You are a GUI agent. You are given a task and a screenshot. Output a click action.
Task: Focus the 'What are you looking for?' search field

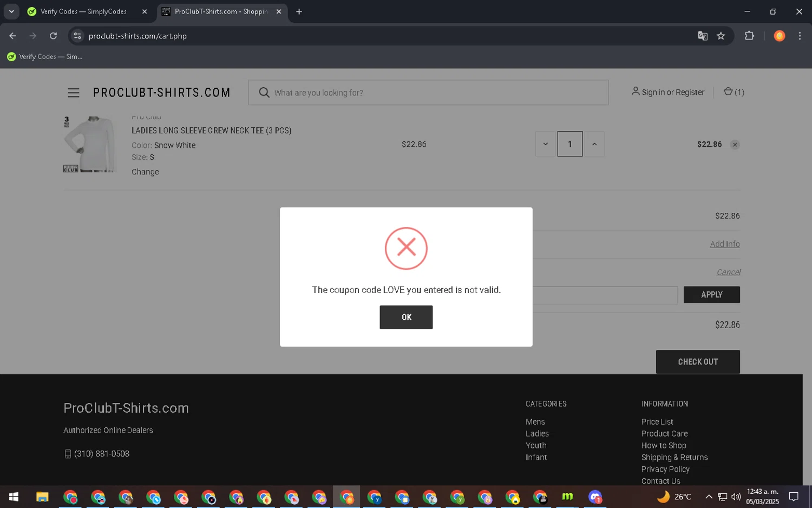(428, 93)
